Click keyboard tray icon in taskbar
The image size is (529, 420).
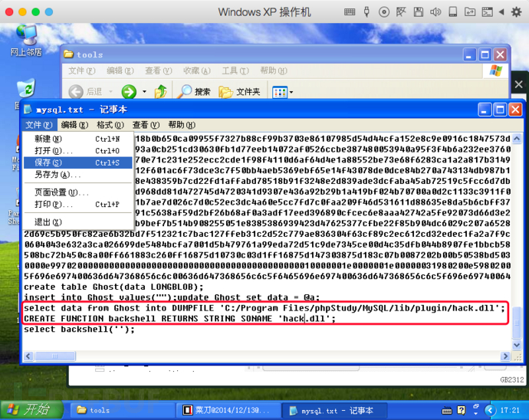(447, 410)
